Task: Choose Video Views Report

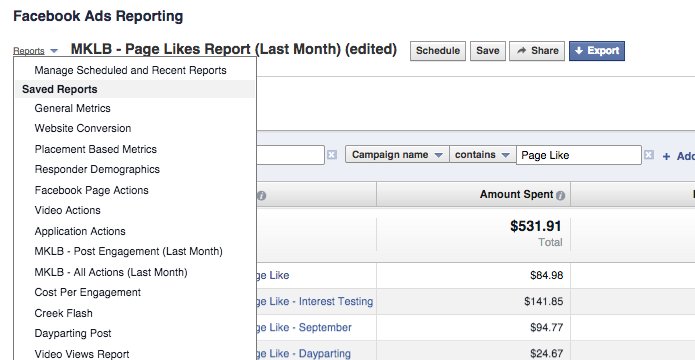Action: 82,354
